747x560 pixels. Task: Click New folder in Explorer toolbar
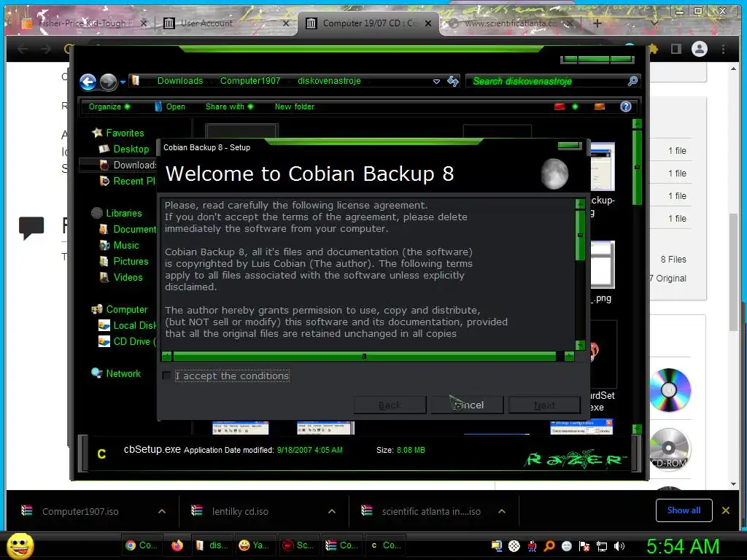coord(295,106)
